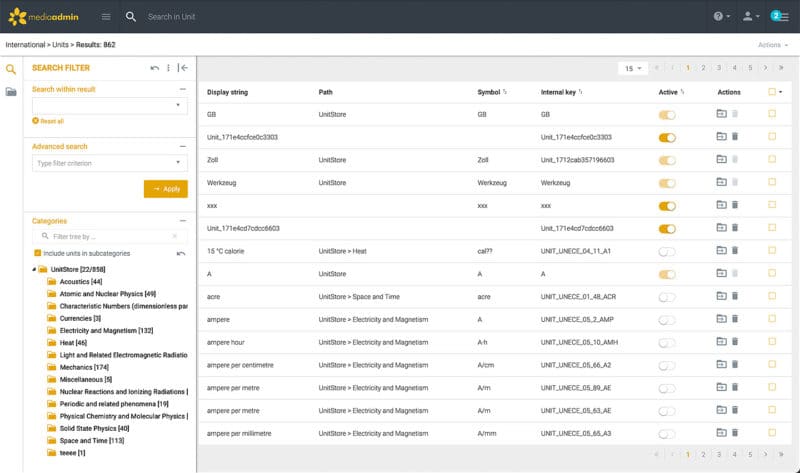Click the mediaadmin logo

44,17
